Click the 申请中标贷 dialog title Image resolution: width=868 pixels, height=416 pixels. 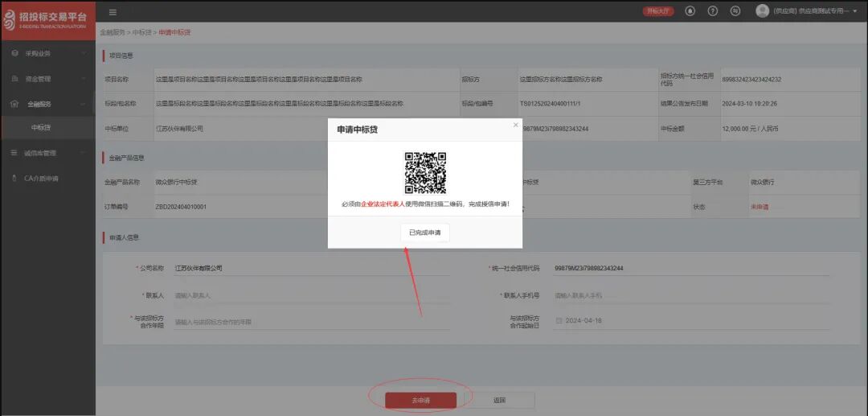click(358, 130)
